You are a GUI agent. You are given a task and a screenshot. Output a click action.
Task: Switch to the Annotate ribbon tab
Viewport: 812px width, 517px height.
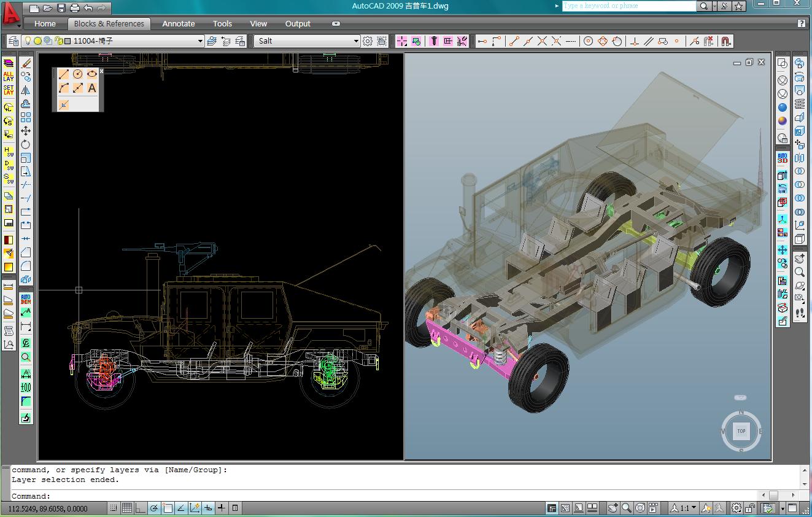coord(178,24)
